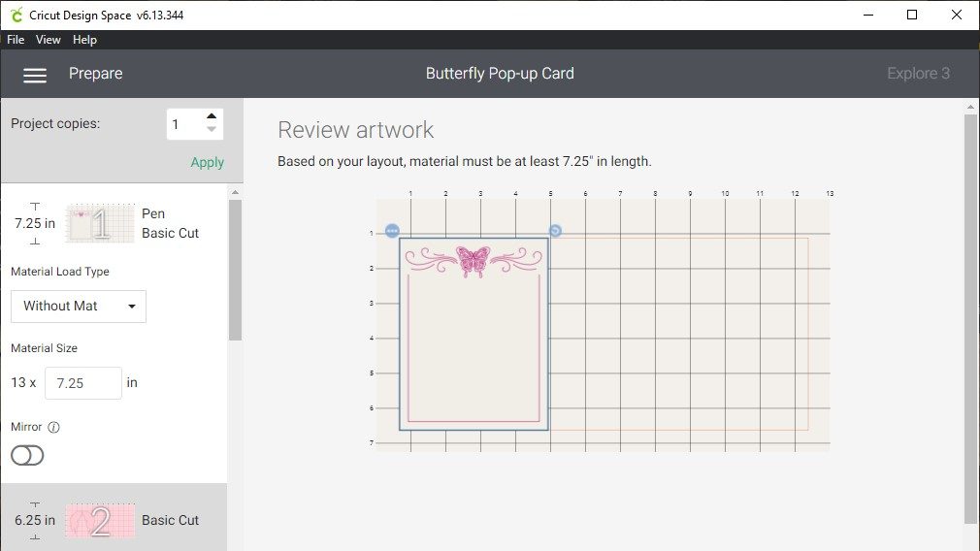Click the Explore 3 machine selector
Image resolution: width=980 pixels, height=551 pixels.
(x=918, y=73)
